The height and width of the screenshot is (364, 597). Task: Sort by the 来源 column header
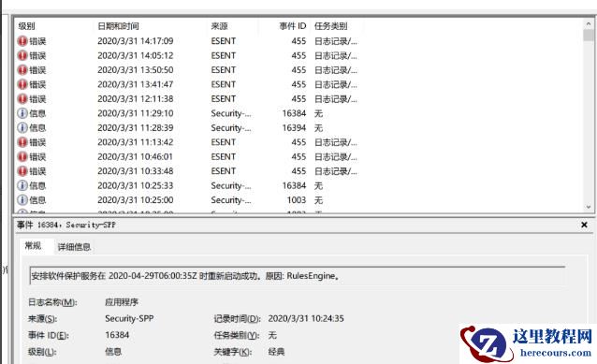click(219, 26)
